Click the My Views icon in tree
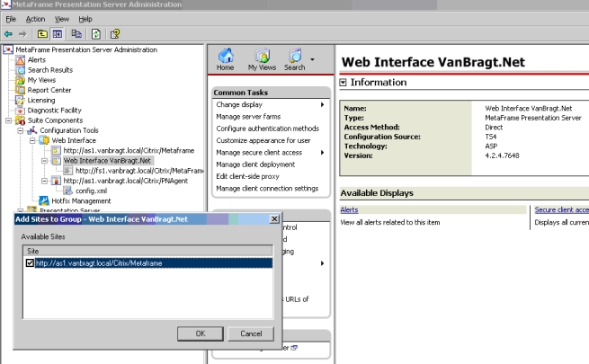Viewport: 589px width, 364px height. pos(20,80)
